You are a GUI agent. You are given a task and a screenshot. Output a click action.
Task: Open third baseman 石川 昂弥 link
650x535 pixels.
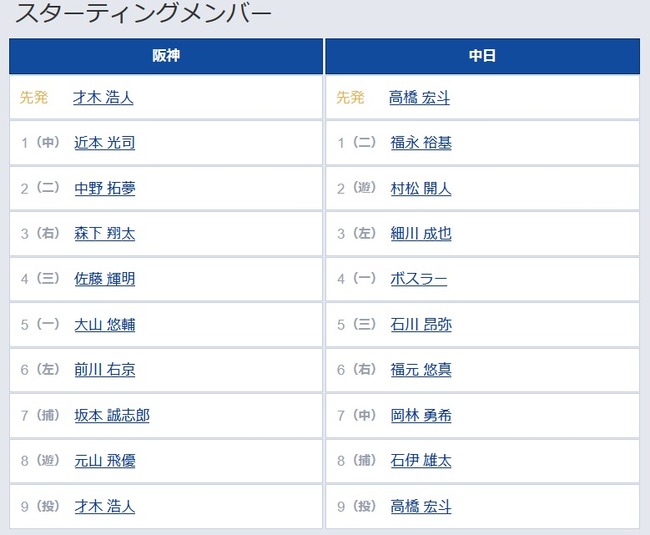pyautogui.click(x=421, y=324)
